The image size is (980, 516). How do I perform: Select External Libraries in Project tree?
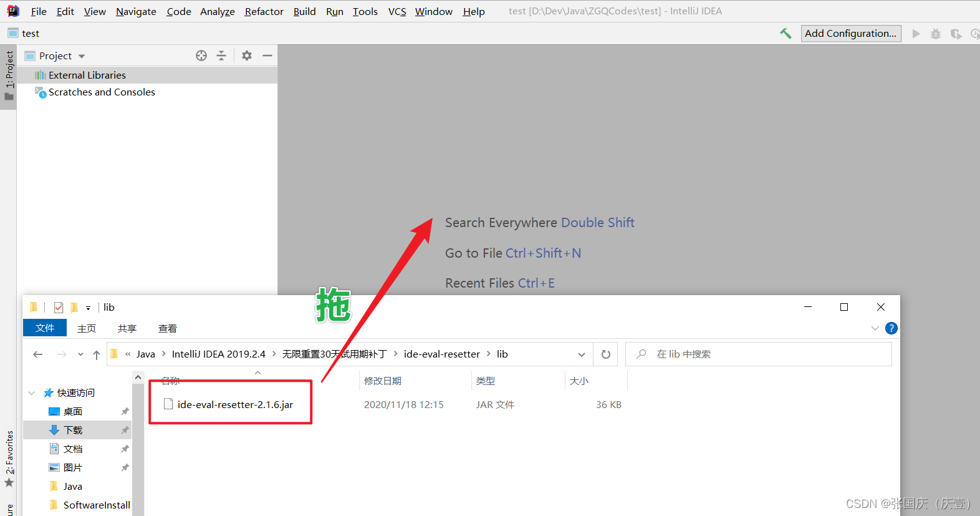pyautogui.click(x=147, y=75)
